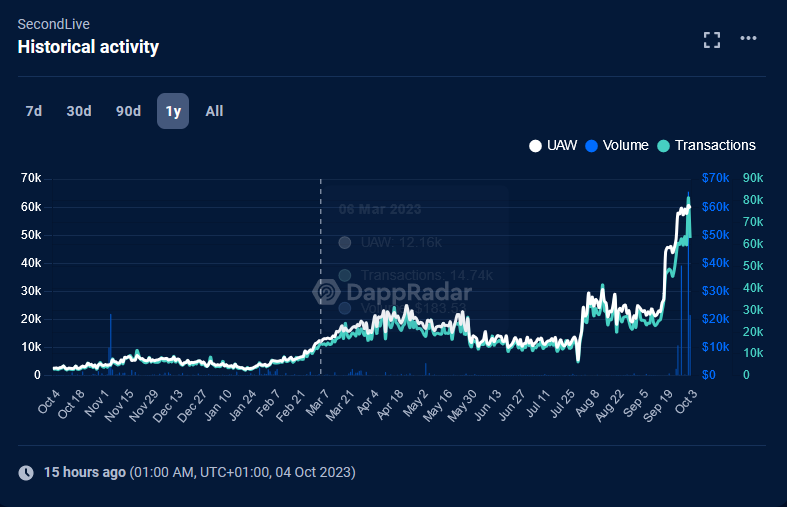This screenshot has width=787, height=507.
Task: Click the Apr 18 x-axis label
Action: click(x=389, y=404)
